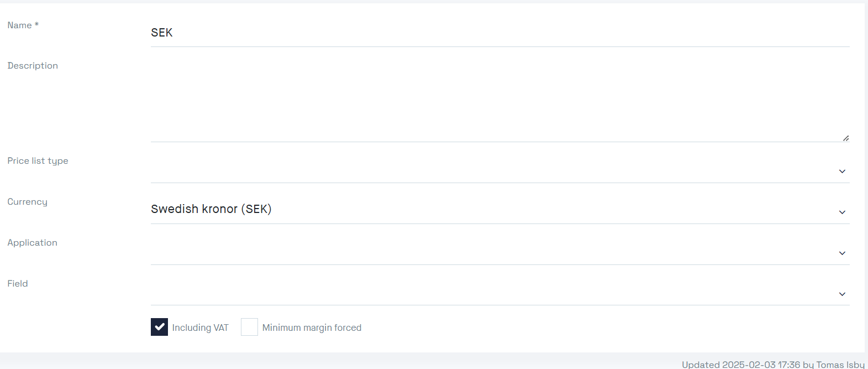Image resolution: width=868 pixels, height=369 pixels.
Task: Click the "Description" field label
Action: click(x=33, y=66)
